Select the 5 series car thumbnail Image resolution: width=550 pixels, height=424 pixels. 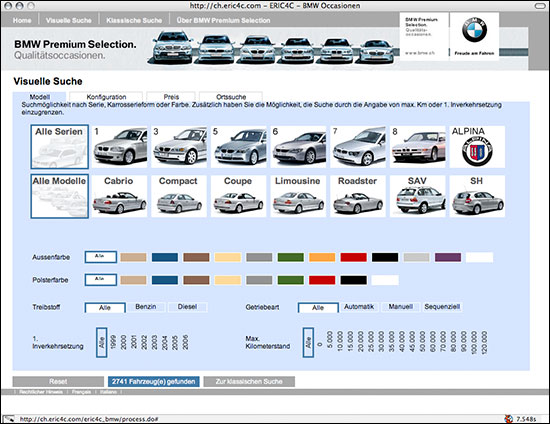pos(239,147)
